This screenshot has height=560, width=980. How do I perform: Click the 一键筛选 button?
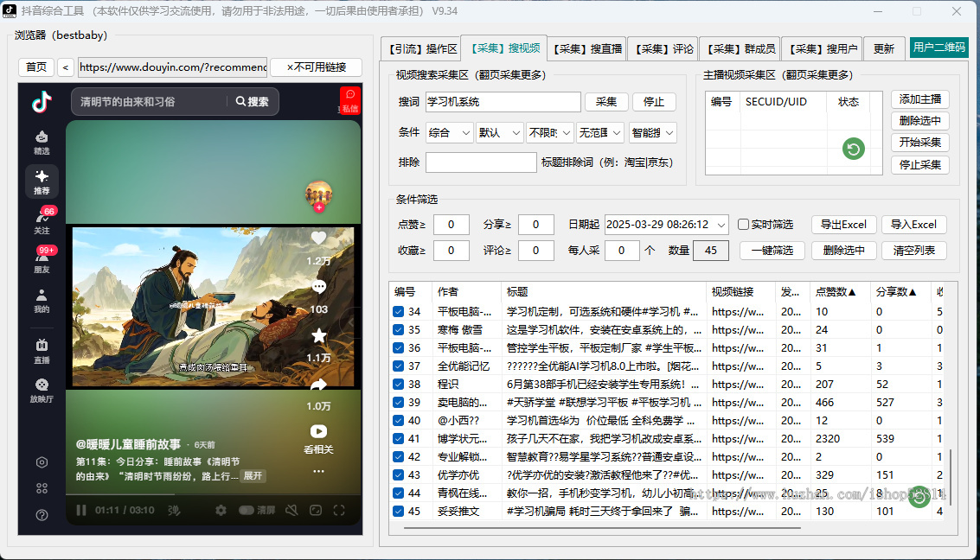point(772,251)
